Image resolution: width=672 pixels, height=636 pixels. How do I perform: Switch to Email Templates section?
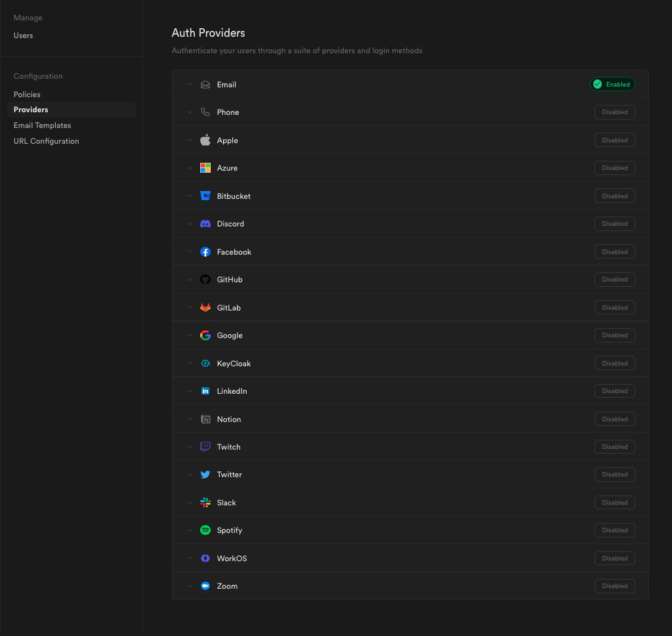click(x=42, y=125)
